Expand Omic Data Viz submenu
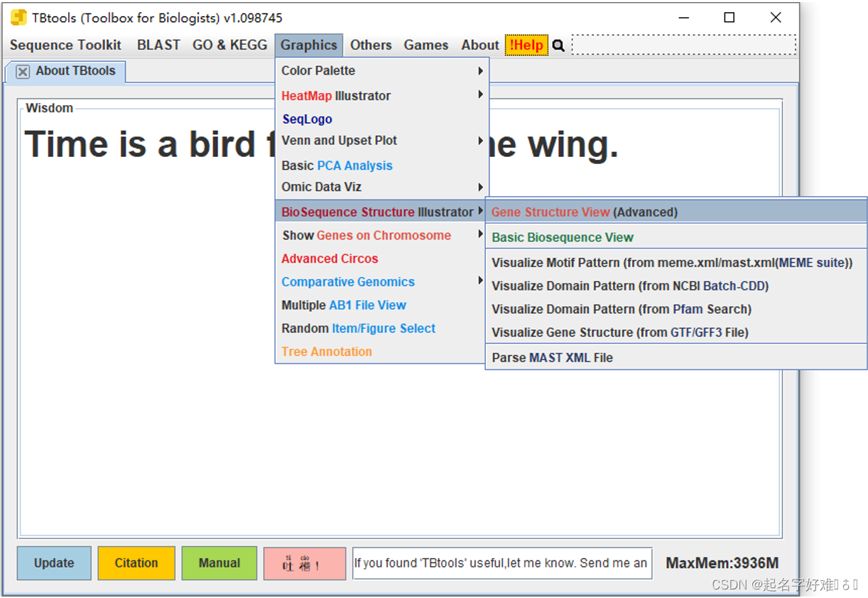Image resolution: width=868 pixels, height=598 pixels. [382, 187]
